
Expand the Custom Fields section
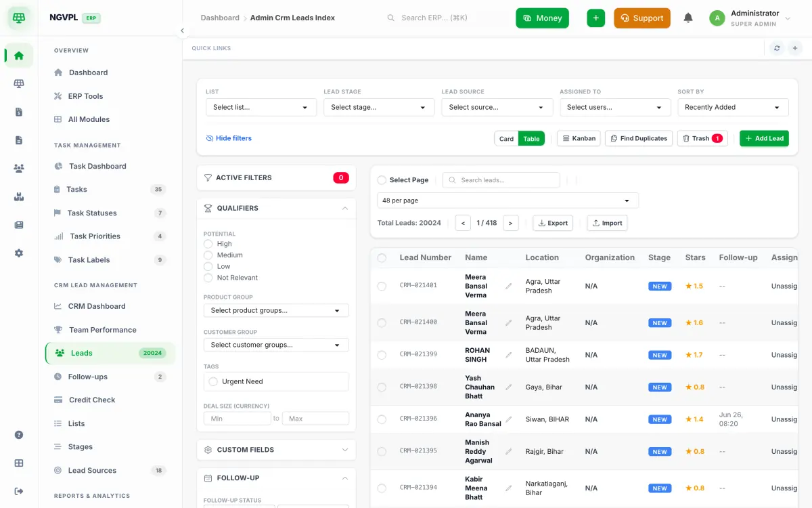pyautogui.click(x=276, y=450)
